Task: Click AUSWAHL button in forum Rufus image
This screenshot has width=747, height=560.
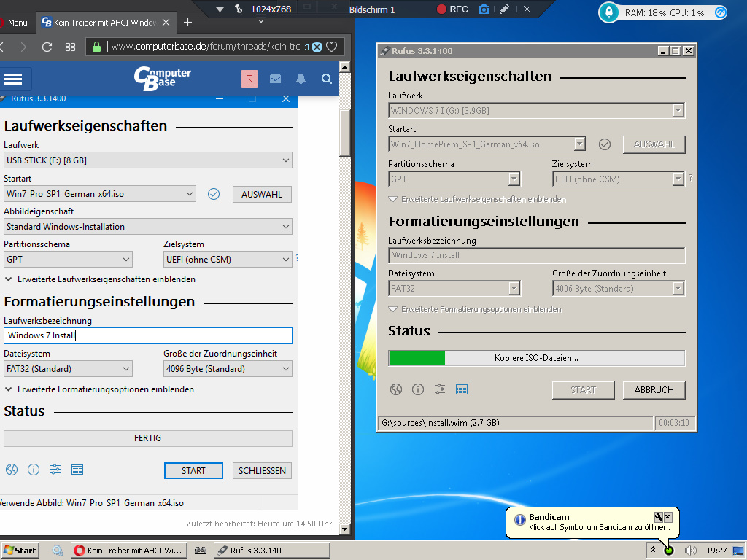Action: [262, 194]
